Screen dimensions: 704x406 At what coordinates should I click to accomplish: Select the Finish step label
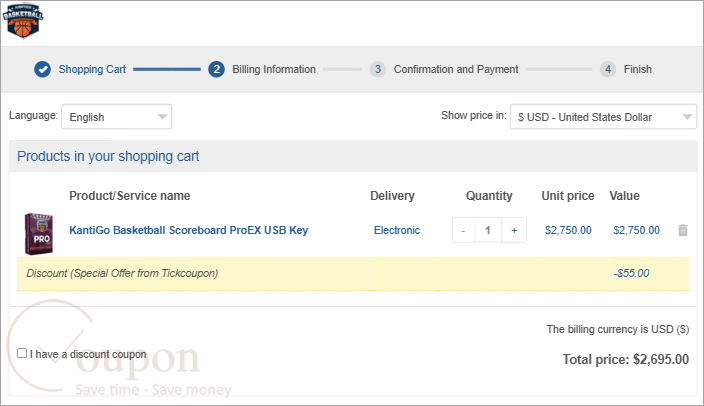(638, 69)
